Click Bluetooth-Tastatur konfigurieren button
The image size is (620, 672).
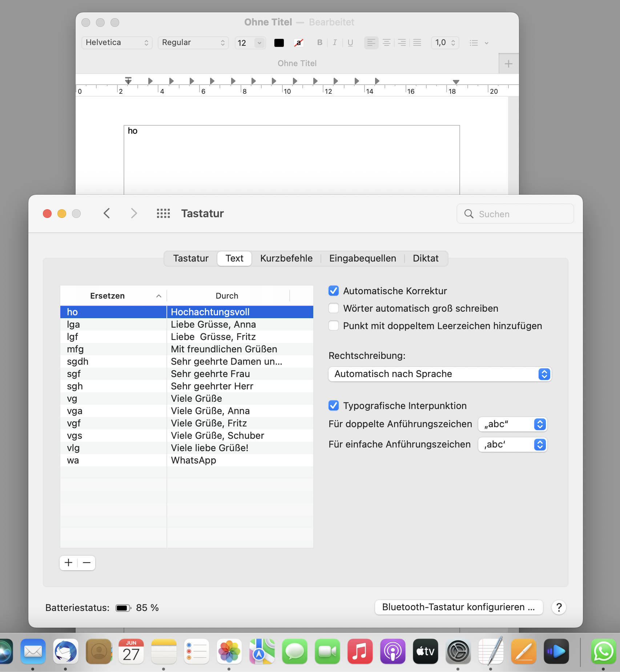[x=459, y=607]
